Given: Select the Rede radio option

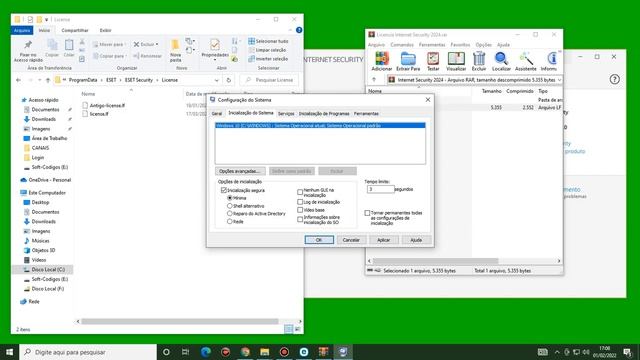Looking at the screenshot, I should point(229,221).
